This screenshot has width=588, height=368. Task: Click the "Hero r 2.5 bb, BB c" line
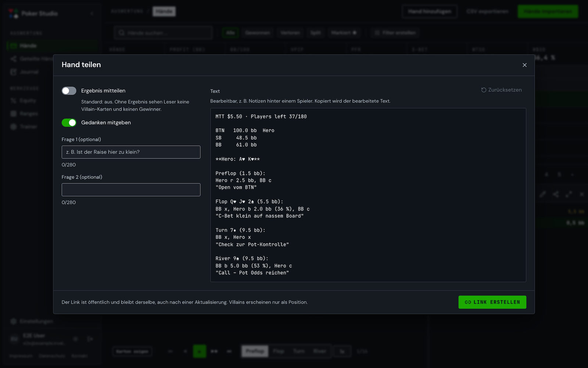point(243,180)
